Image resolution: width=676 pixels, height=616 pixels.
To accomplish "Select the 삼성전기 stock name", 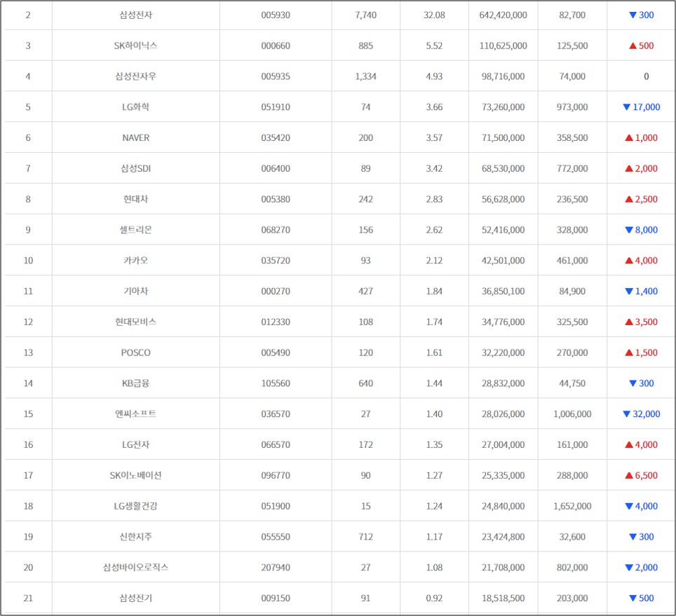I will tap(135, 598).
